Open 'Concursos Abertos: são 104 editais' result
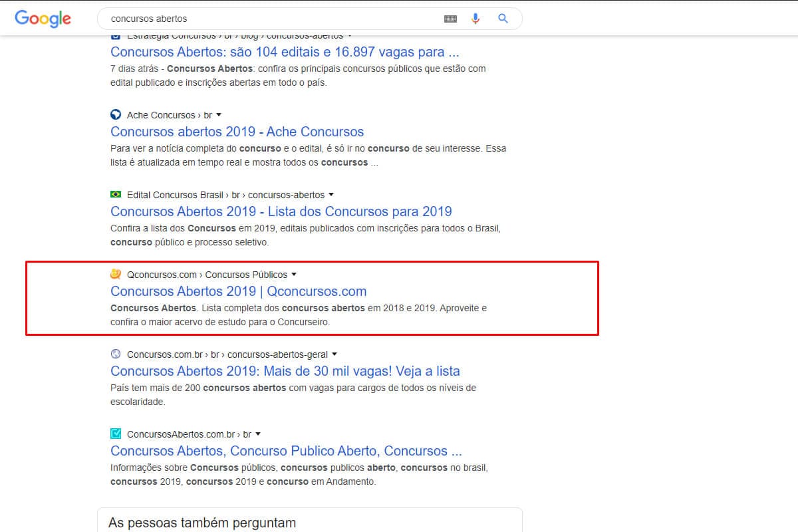The width and height of the screenshot is (798, 532). pyautogui.click(x=285, y=52)
